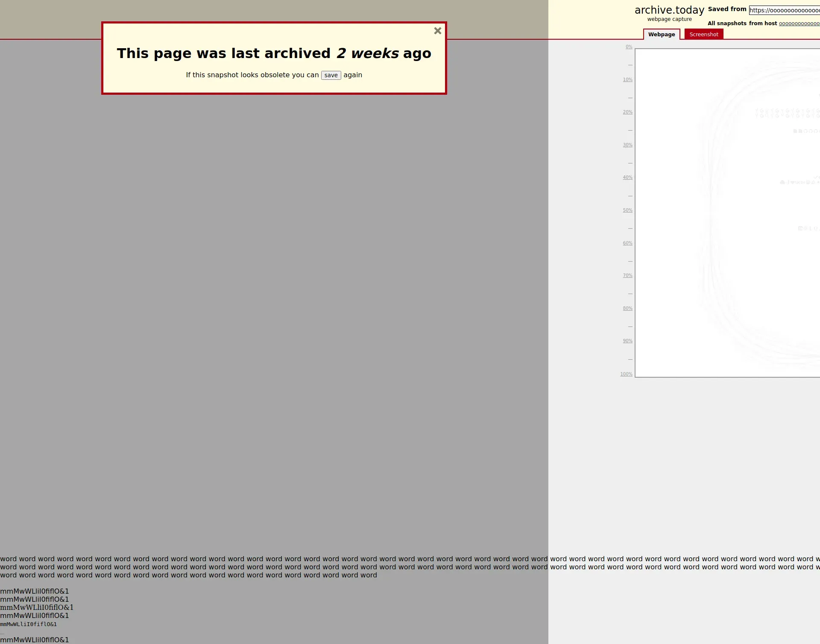Viewport: 820px width, 644px height.
Task: Click the Saved from URL field
Action: (784, 10)
